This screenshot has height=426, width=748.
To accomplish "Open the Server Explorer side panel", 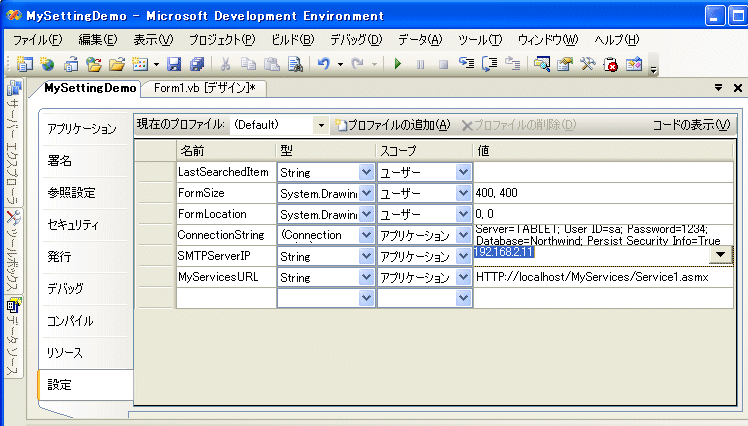I will tap(14, 143).
